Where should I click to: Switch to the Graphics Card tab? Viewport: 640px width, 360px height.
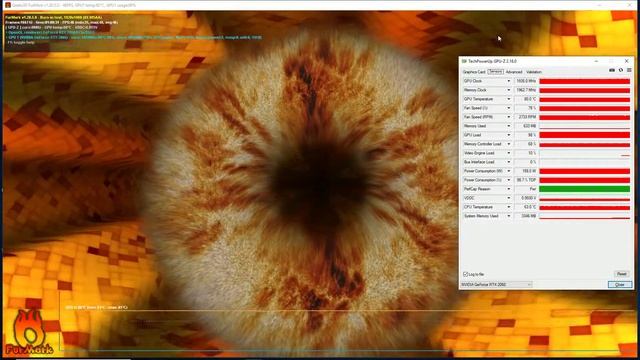(x=474, y=72)
